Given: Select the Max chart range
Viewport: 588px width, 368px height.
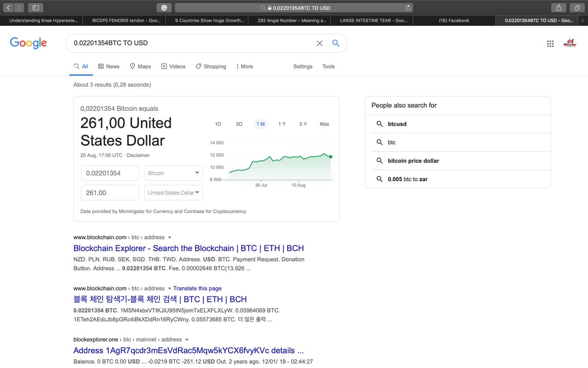Looking at the screenshot, I should pos(324,124).
